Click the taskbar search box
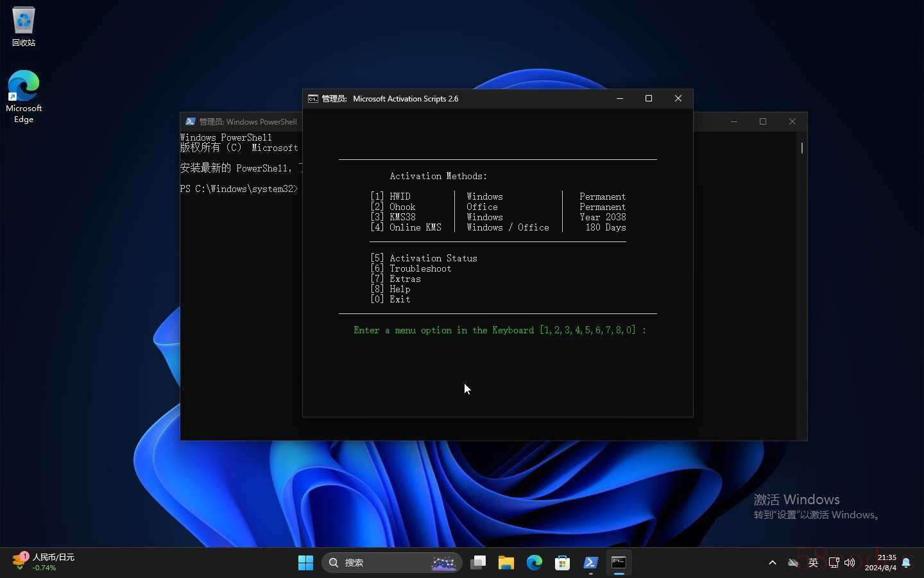 point(391,563)
